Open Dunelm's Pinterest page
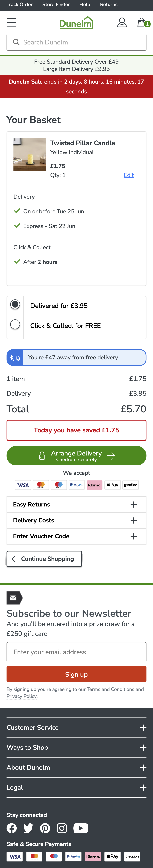Screen dimensions: 153x868 click(x=45, y=828)
